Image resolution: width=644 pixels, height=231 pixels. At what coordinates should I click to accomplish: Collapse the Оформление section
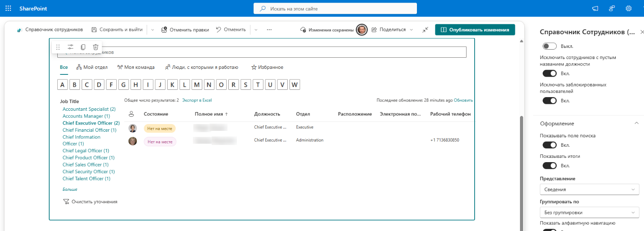coord(636,123)
